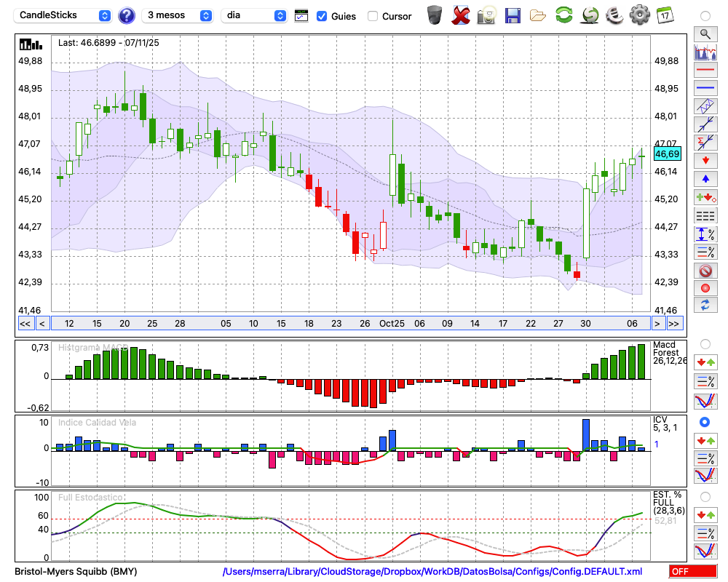Click the trash can icon in toolbar
Image resolution: width=728 pixels, height=582 pixels.
pyautogui.click(x=435, y=15)
